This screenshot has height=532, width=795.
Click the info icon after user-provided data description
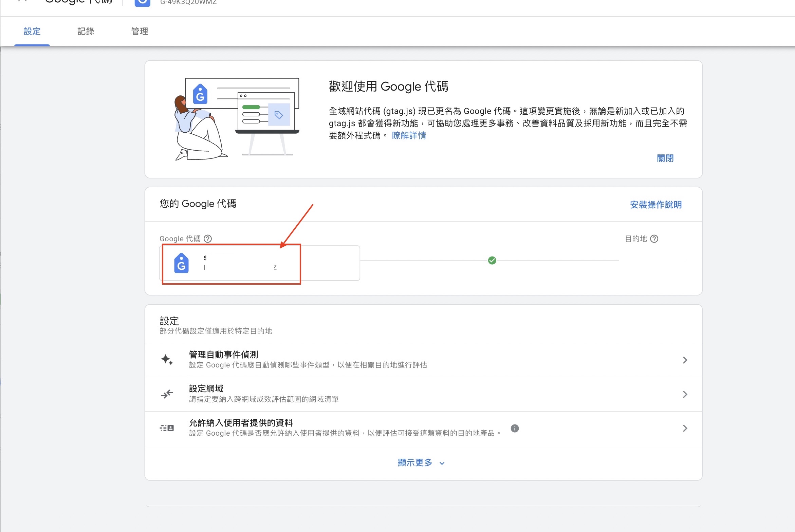point(515,428)
